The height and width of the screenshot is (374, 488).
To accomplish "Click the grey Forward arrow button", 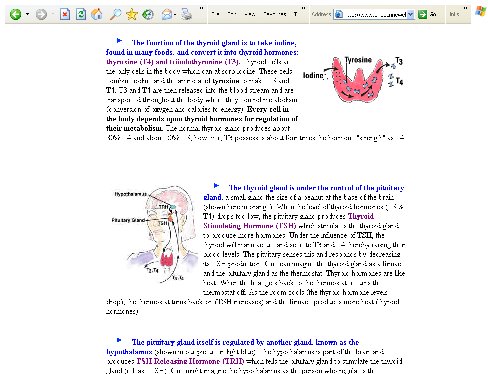I will pyautogui.click(x=41, y=14).
